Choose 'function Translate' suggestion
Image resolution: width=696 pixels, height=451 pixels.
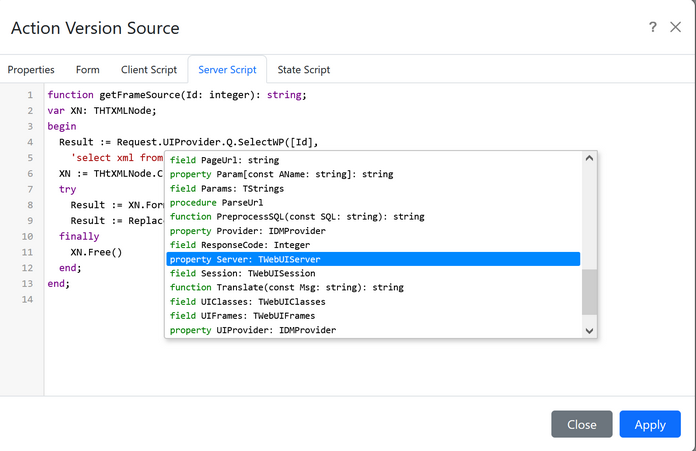[x=373, y=288]
